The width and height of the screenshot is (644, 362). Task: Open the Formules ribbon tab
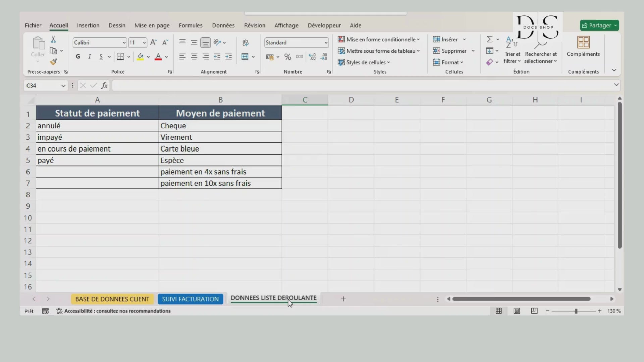point(190,25)
